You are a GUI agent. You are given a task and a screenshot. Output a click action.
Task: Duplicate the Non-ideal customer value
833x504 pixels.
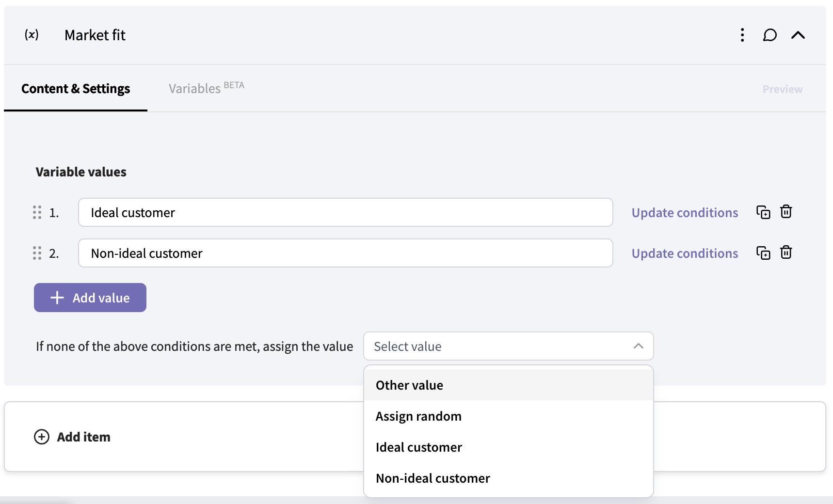(763, 253)
